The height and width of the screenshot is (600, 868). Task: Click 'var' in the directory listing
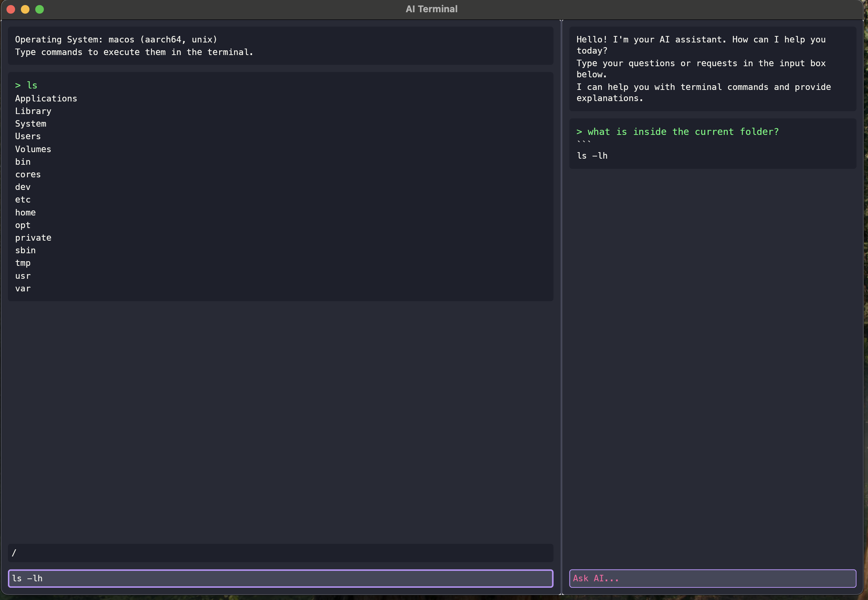point(23,288)
